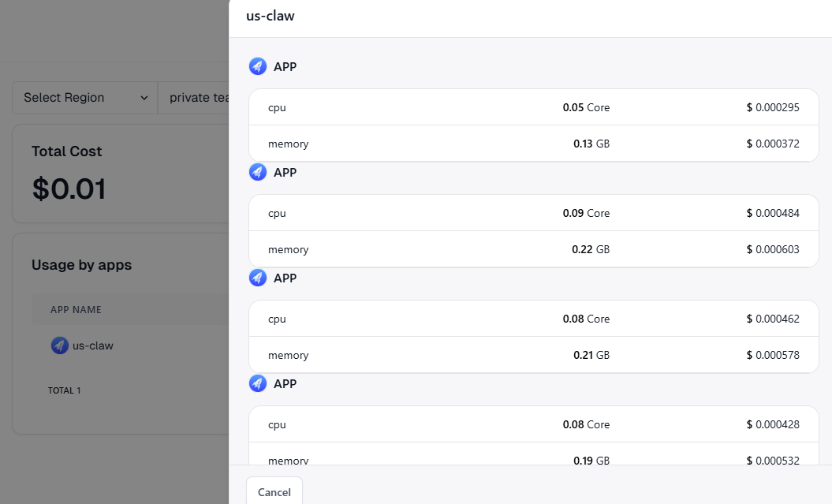The width and height of the screenshot is (832, 504).
Task: Select the cpu row costing $0.000295
Action: (x=533, y=107)
